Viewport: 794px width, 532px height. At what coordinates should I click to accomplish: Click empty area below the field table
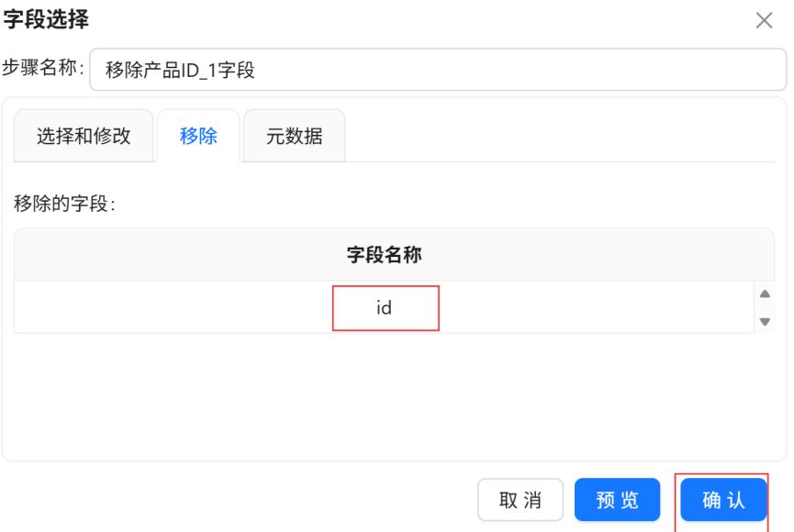point(394,394)
